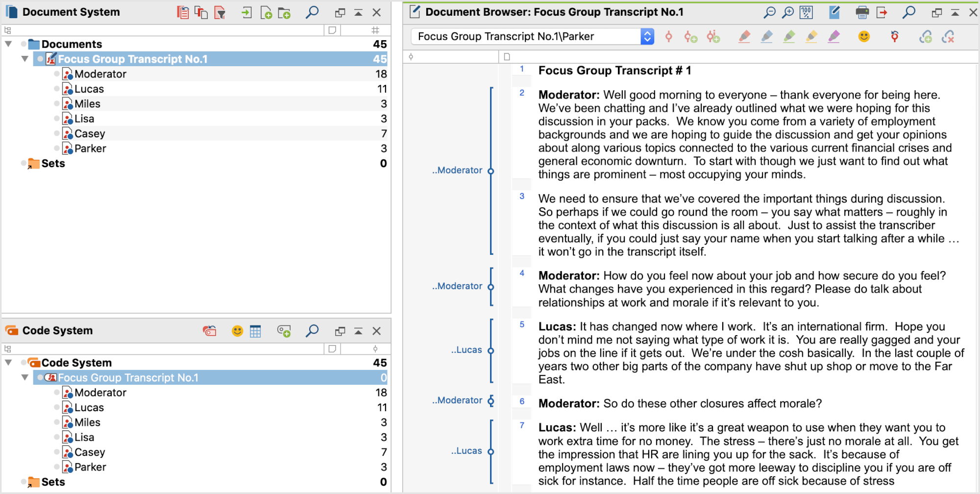The width and height of the screenshot is (980, 494).
Task: Open the document selector dropdown
Action: (x=648, y=36)
